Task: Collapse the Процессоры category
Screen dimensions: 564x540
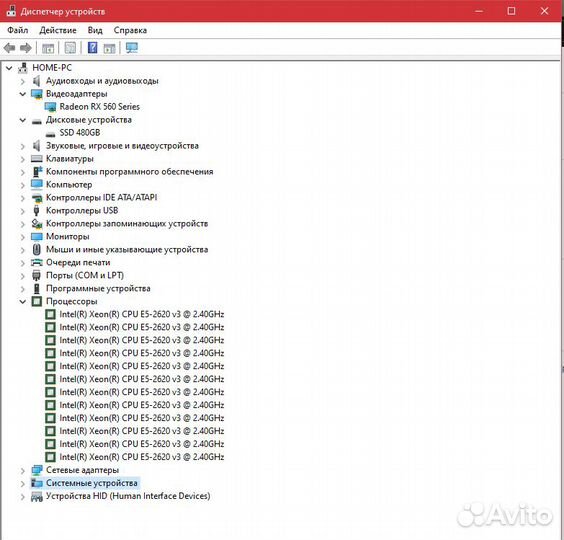Action: point(23,301)
